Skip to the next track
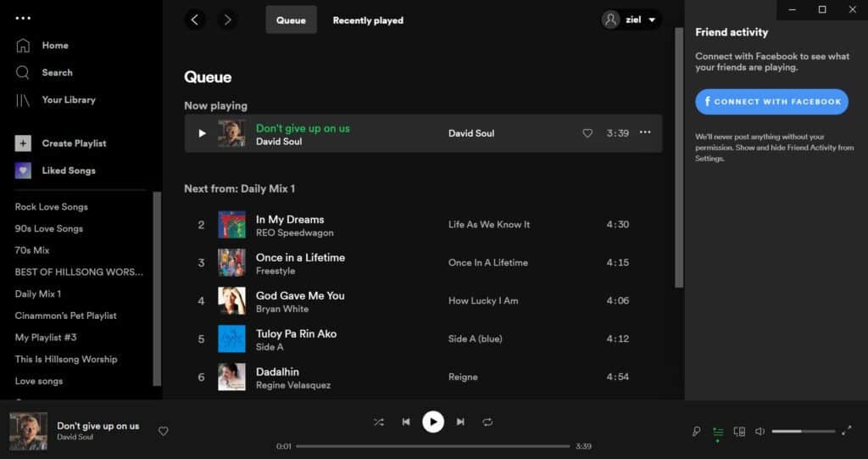This screenshot has width=868, height=459. 460,422
